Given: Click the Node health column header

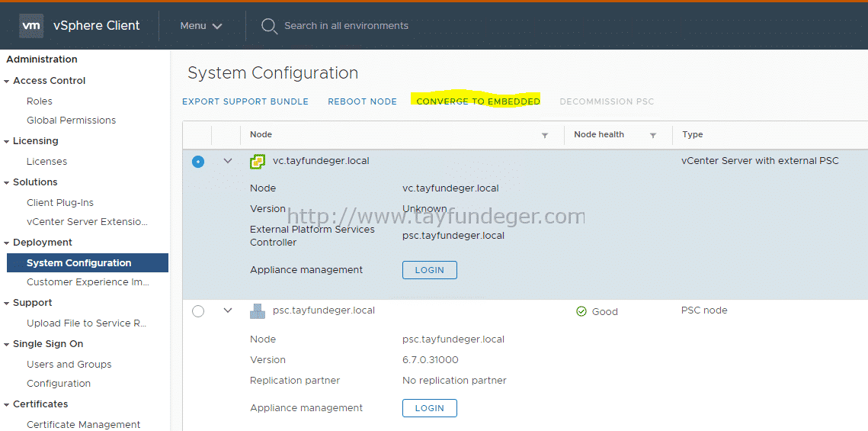Looking at the screenshot, I should point(599,134).
